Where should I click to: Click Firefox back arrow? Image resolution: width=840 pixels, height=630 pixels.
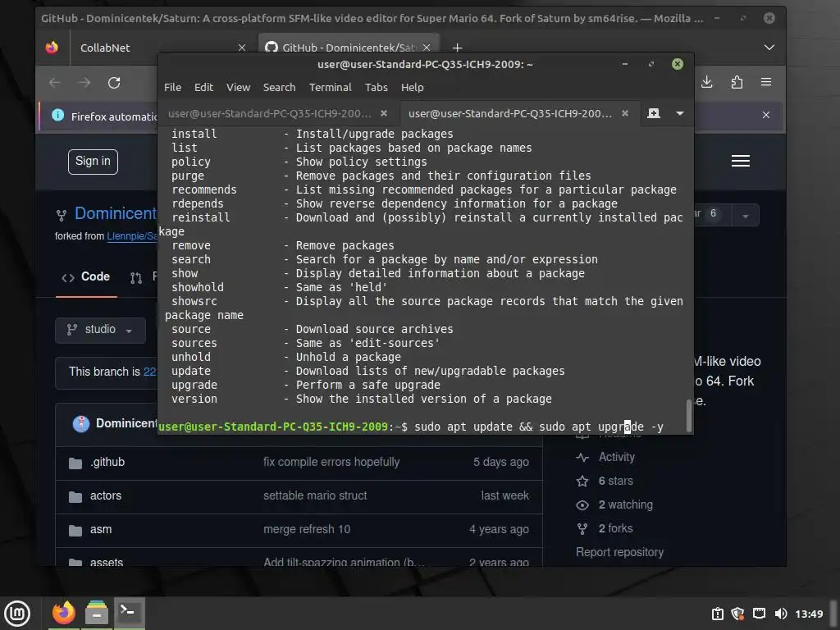(55, 83)
